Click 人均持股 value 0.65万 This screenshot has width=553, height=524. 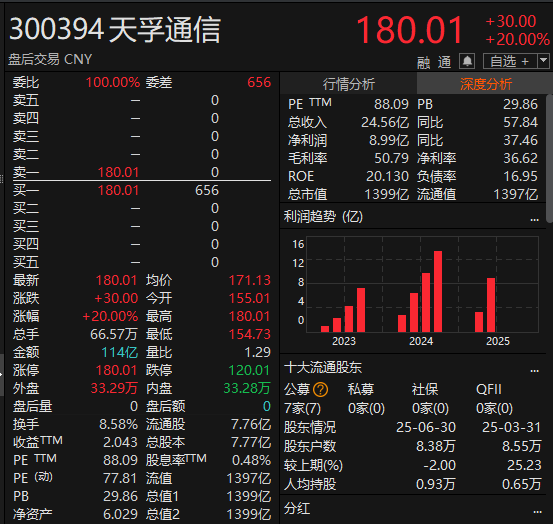521,485
